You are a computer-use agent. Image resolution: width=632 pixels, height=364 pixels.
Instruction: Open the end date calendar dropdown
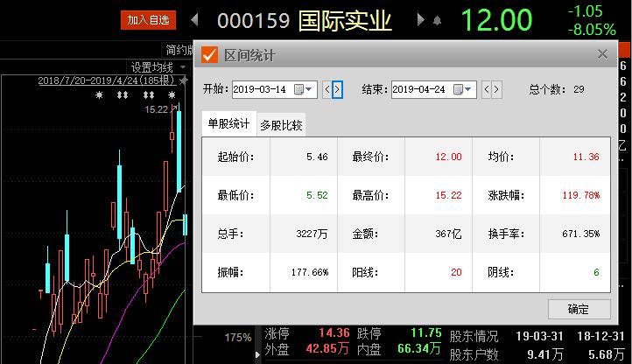pyautogui.click(x=463, y=89)
